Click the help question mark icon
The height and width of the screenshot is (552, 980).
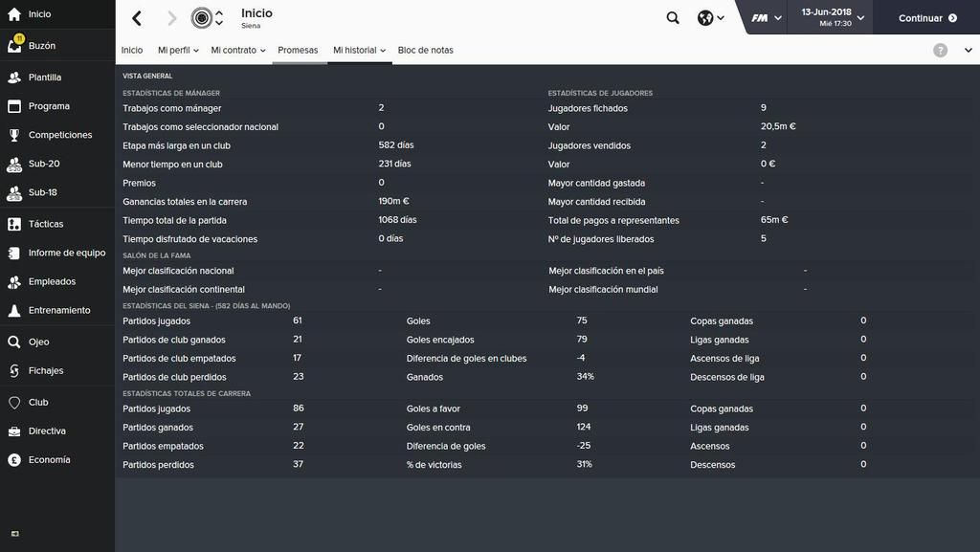point(940,51)
